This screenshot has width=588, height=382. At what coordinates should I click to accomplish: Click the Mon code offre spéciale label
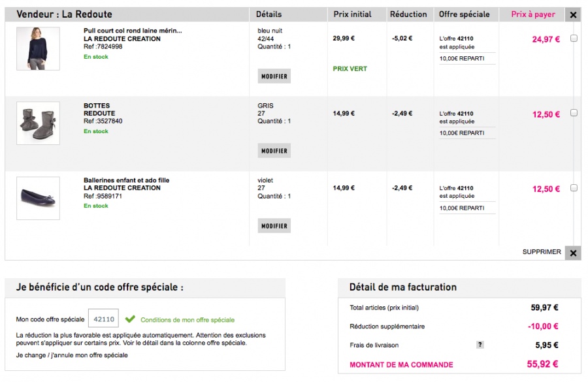point(50,319)
